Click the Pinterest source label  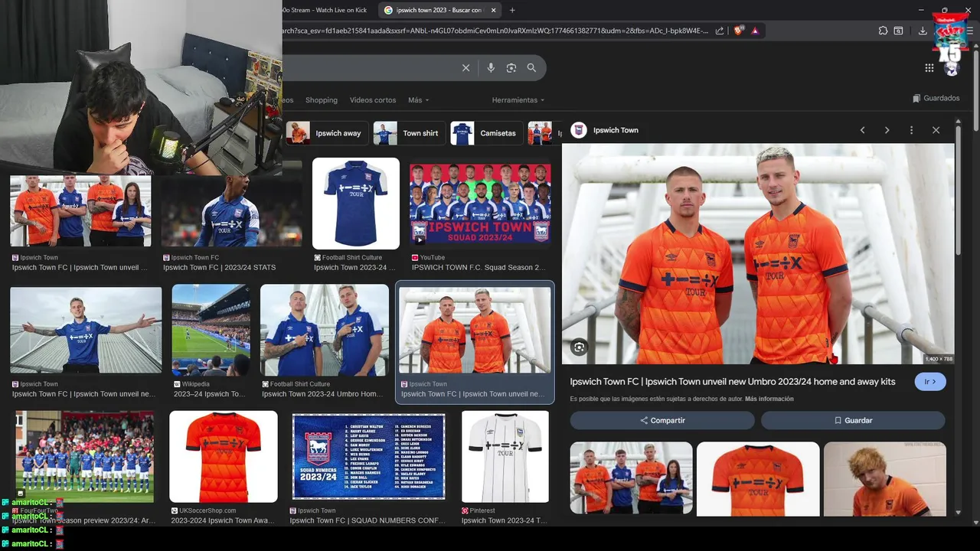[482, 510]
